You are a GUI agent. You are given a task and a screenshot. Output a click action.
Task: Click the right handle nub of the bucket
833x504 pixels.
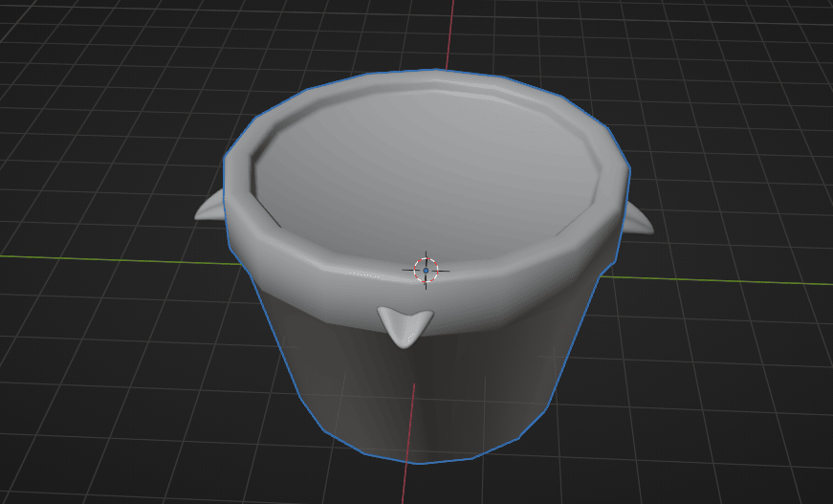640,222
